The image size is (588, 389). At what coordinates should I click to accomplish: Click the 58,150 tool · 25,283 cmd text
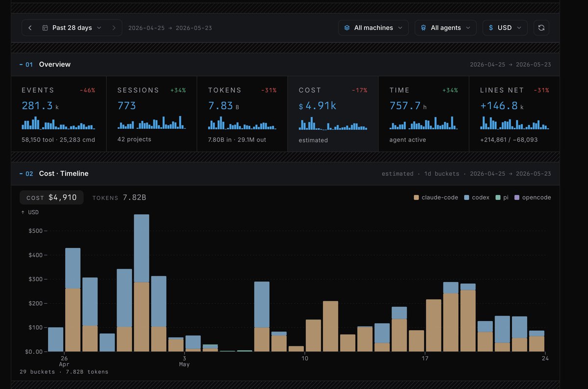tap(58, 140)
